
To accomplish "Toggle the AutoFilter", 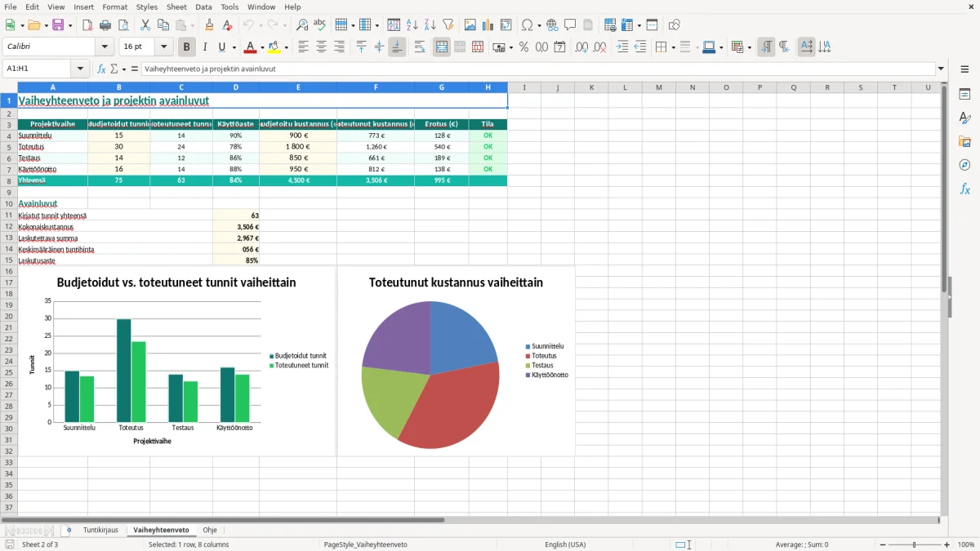I will 448,25.
